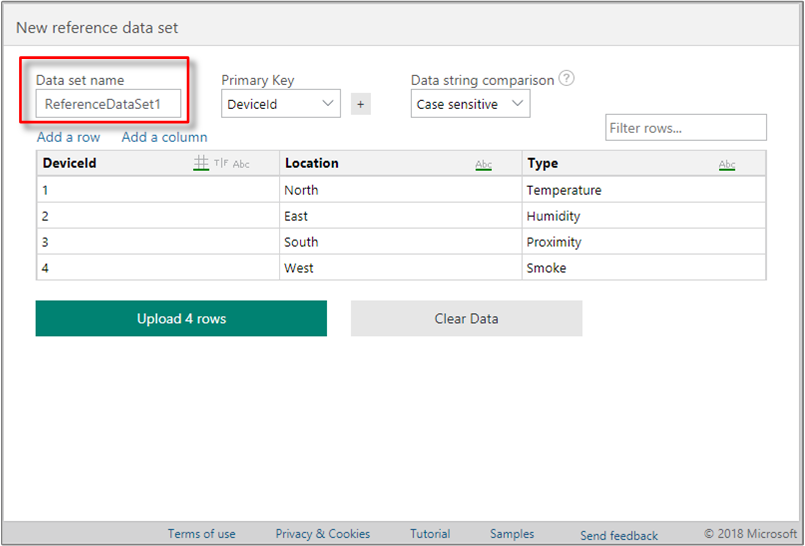Select the Temperature cell in Type column
805x546 pixels.
564,190
